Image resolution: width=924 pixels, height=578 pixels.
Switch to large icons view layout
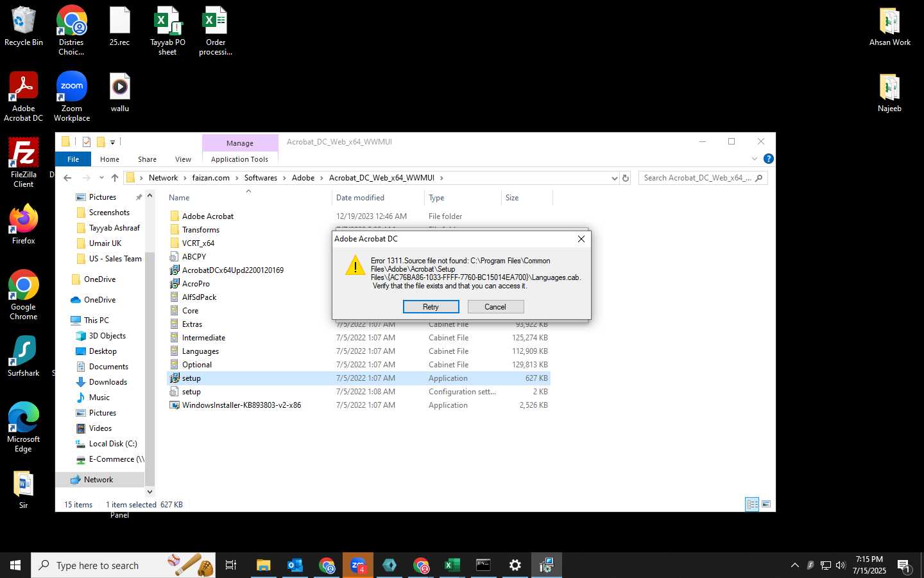click(x=766, y=504)
